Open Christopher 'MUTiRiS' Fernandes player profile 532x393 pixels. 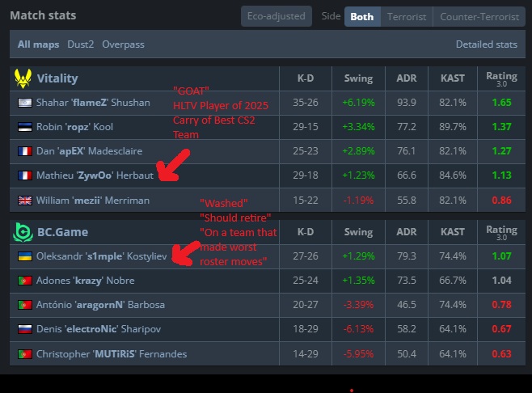coord(112,354)
